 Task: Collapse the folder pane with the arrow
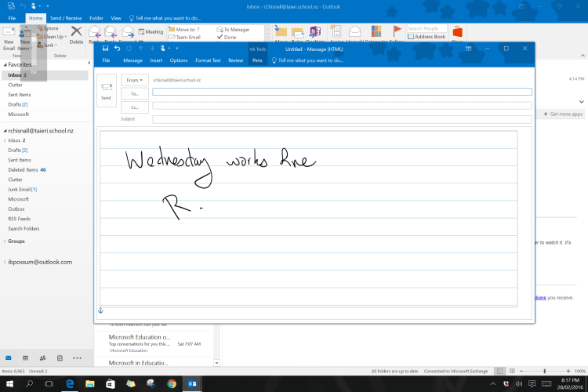coord(89,63)
